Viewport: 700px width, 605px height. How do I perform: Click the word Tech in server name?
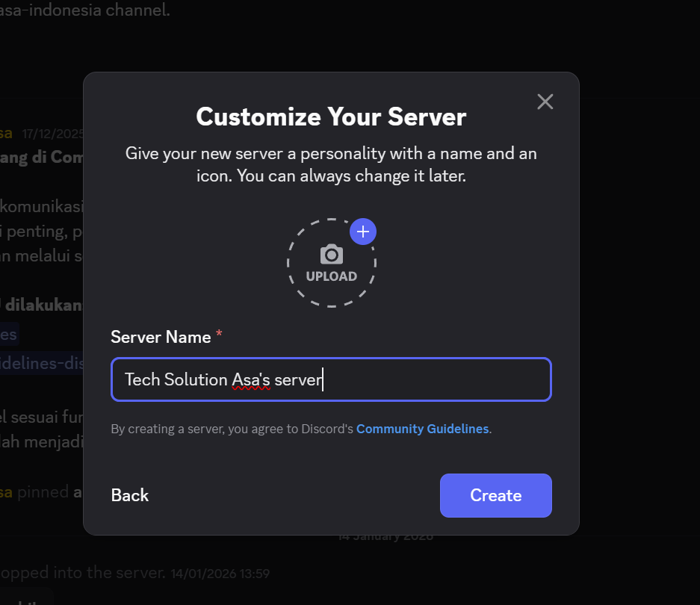click(x=140, y=380)
